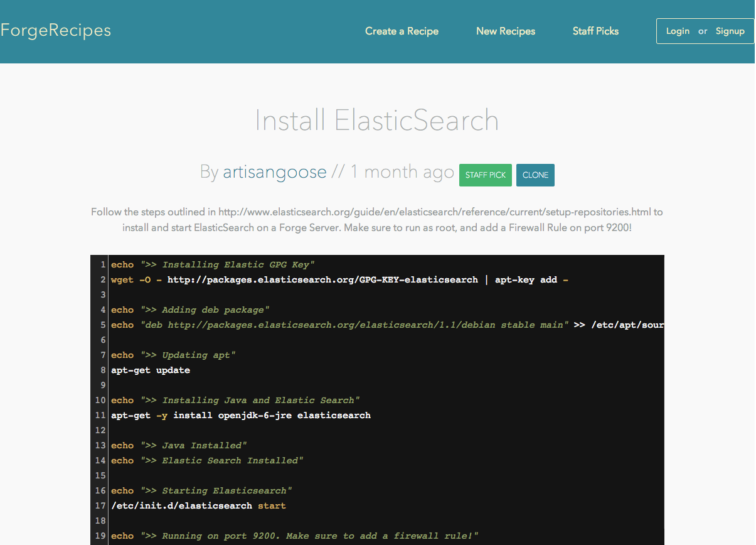Click code line 'Adding deb package'
This screenshot has width=756, height=545.
pos(190,310)
